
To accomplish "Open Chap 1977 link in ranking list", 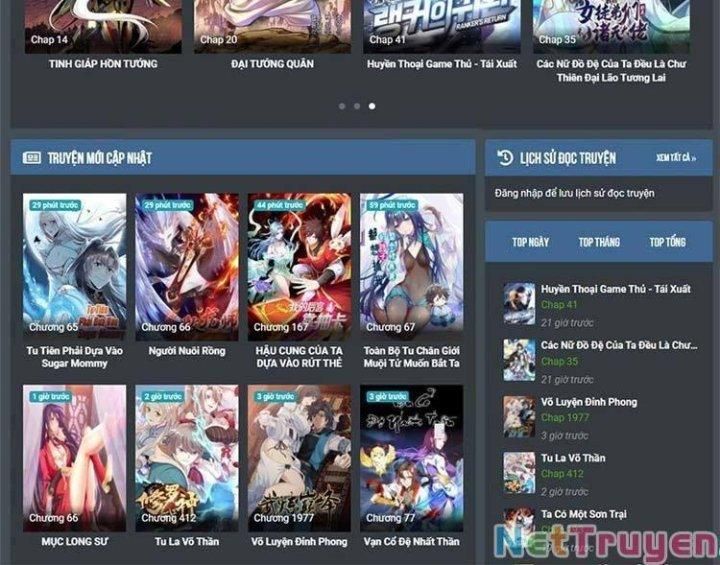I will pos(565,418).
